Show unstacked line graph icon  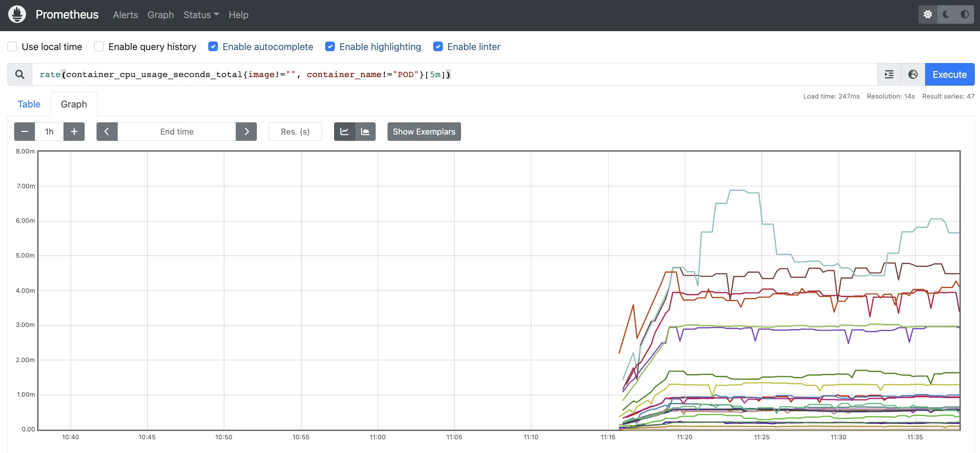[344, 132]
